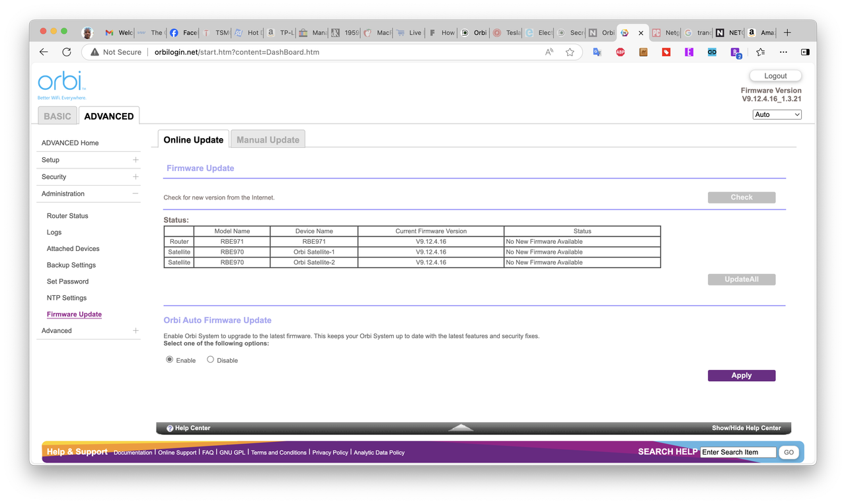Open the browser Favorites list icon
The width and height of the screenshot is (846, 504).
pyautogui.click(x=761, y=52)
